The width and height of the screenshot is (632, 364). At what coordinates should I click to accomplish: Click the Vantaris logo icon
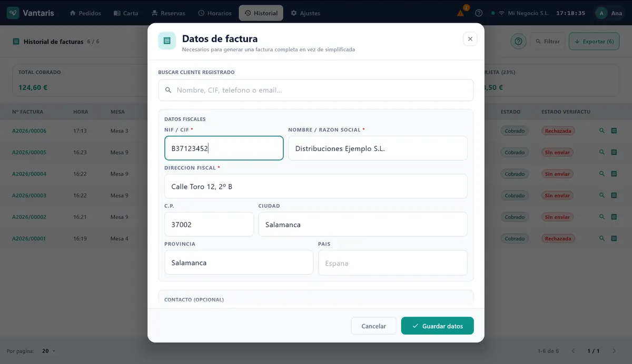[13, 13]
